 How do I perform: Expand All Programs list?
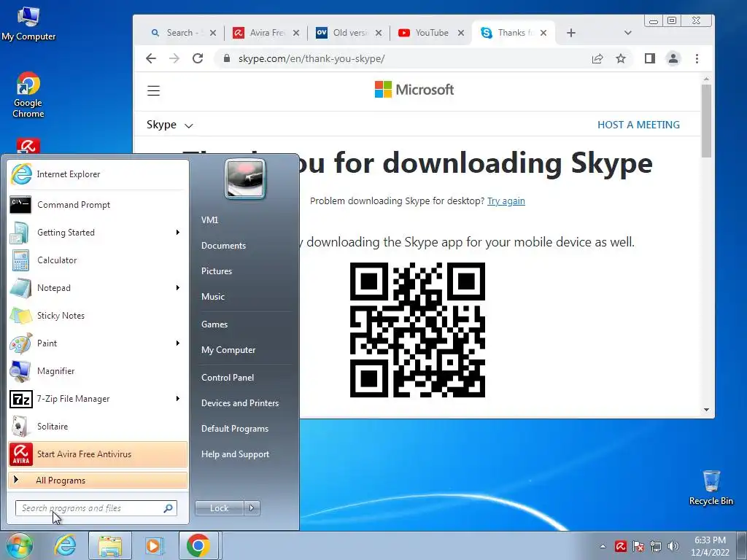98,480
